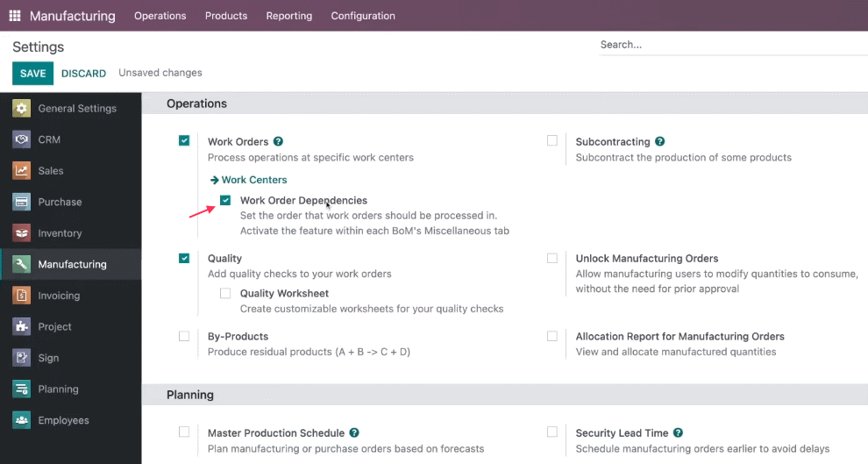The width and height of the screenshot is (868, 464).
Task: Click the Unsaved changes status text
Action: tap(160, 73)
